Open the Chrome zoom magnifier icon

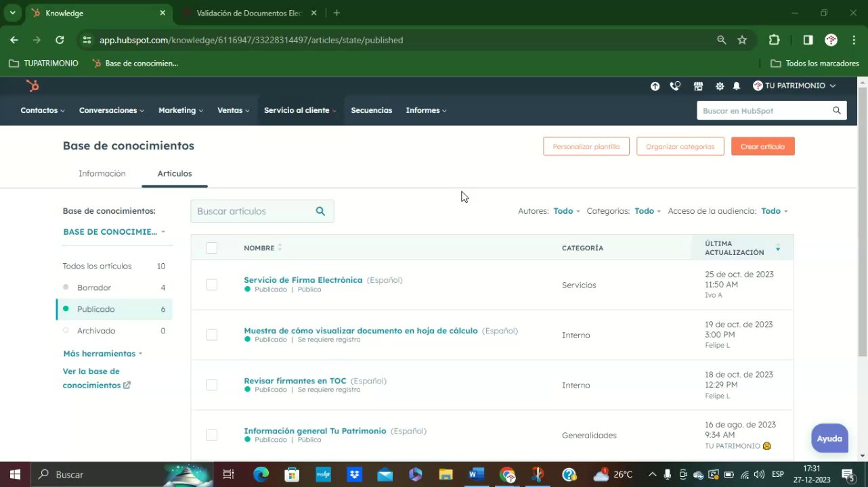pyautogui.click(x=722, y=40)
